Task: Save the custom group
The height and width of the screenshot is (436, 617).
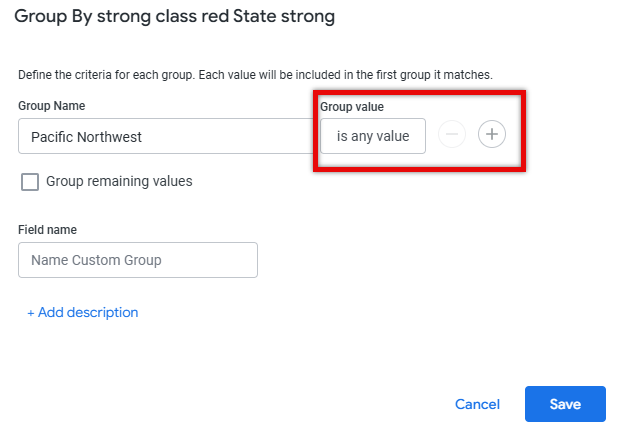Action: click(565, 404)
